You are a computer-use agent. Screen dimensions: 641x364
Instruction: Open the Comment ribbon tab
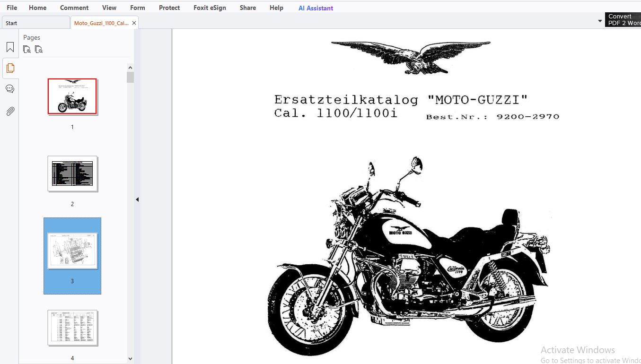[x=74, y=8]
